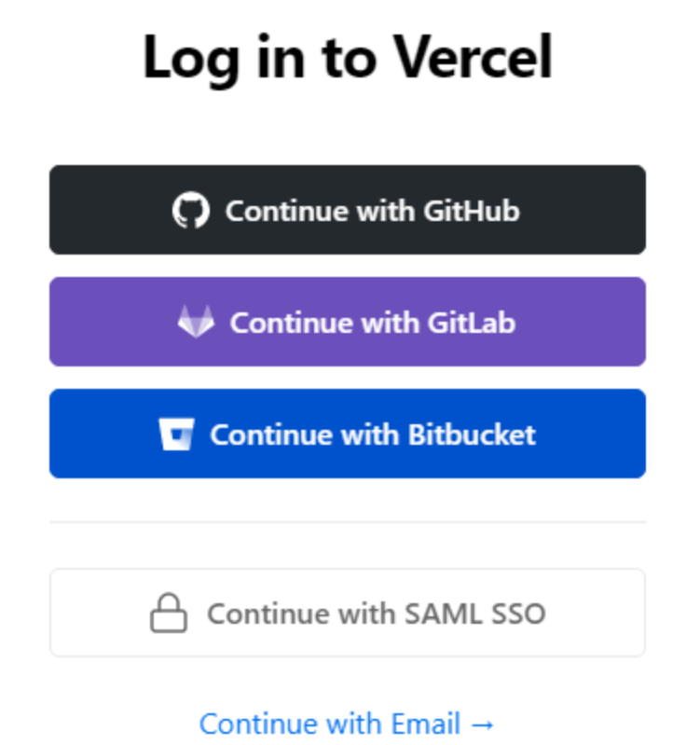Click the divider line above SAML SSO

(x=348, y=522)
